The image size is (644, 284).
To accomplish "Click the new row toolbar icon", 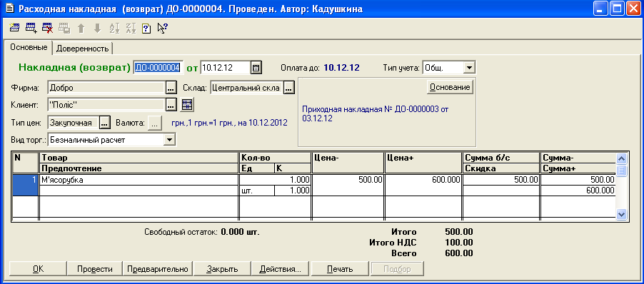I will [x=14, y=28].
